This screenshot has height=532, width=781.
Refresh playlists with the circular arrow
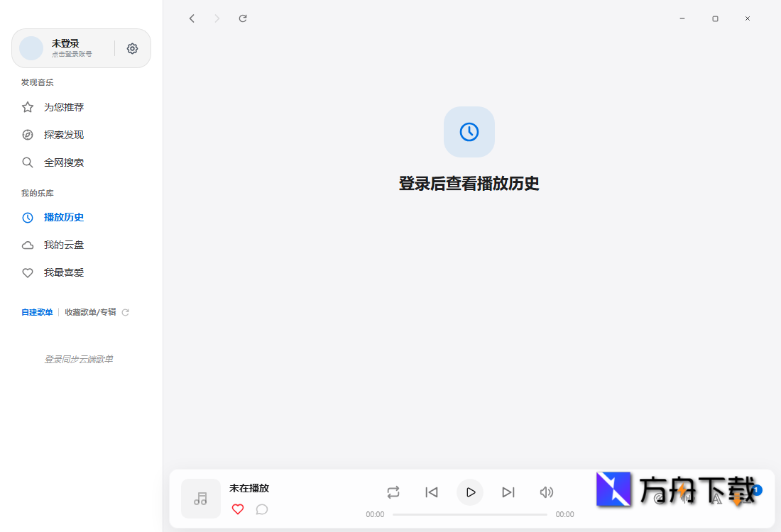126,312
